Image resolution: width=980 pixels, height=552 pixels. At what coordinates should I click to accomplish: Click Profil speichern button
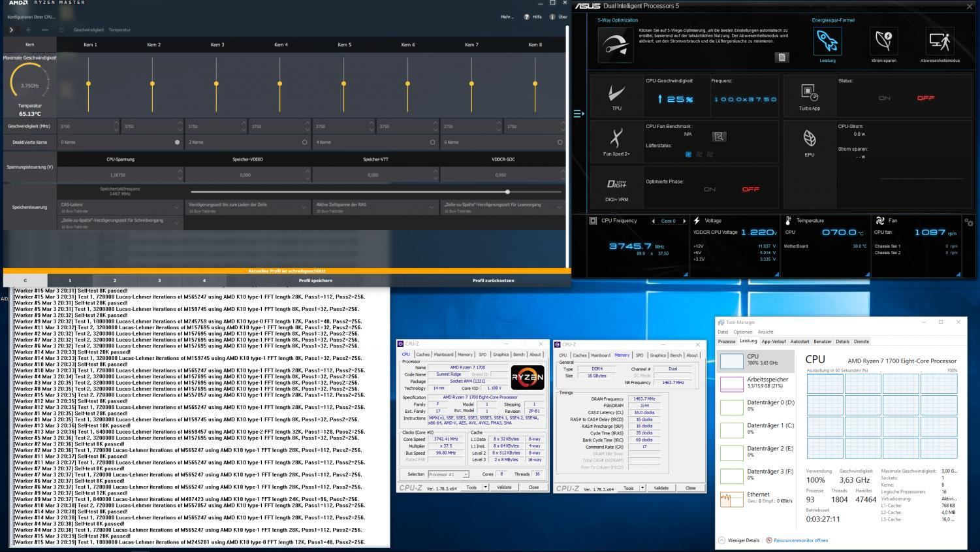315,280
